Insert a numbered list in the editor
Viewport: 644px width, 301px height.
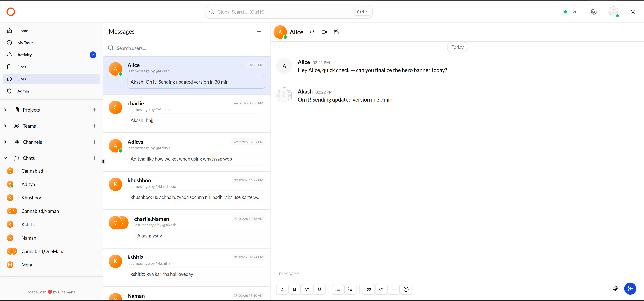pos(350,289)
